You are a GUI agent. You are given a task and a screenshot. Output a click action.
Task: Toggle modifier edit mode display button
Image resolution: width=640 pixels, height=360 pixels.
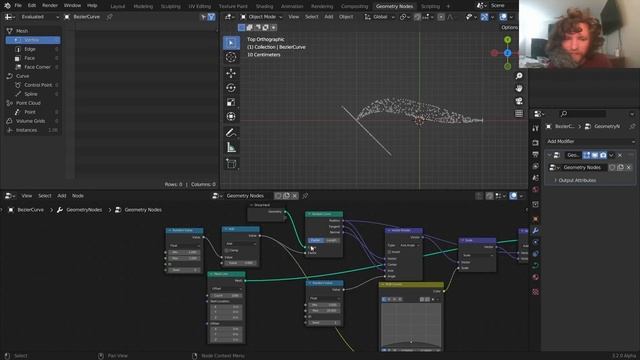coord(587,155)
